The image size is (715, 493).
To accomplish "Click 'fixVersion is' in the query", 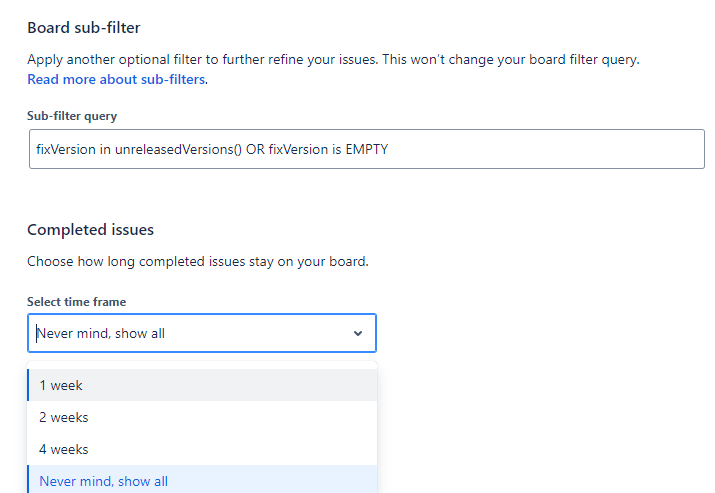I will pos(301,149).
